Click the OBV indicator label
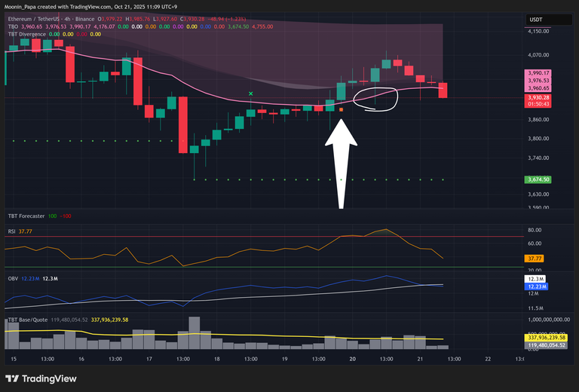Image resolution: width=579 pixels, height=392 pixels. [12, 278]
